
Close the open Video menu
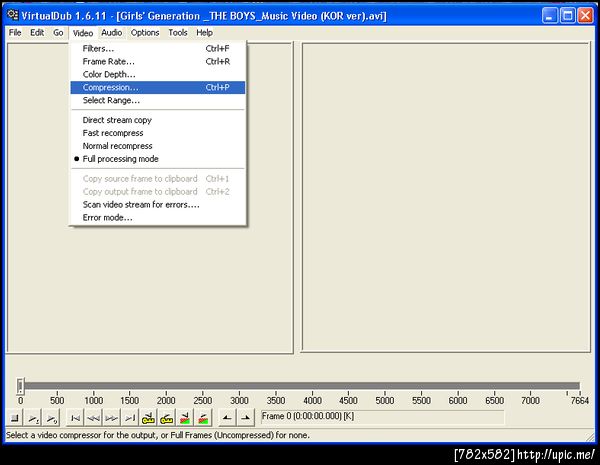coord(83,33)
